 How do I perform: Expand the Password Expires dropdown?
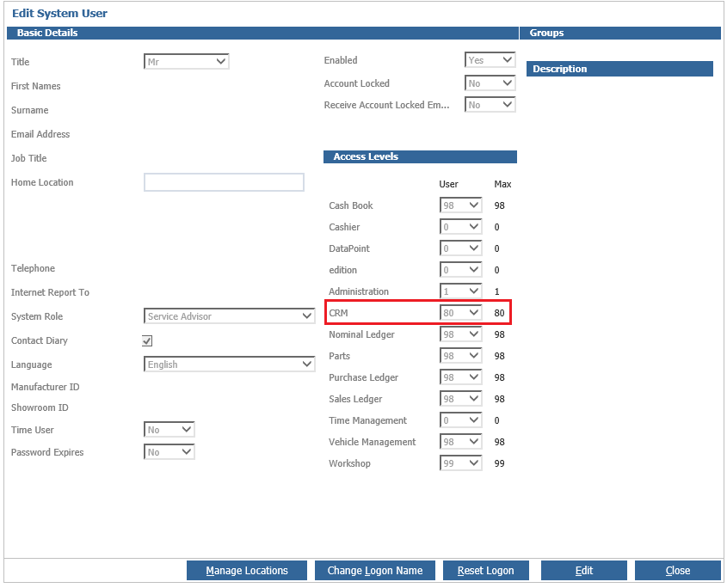click(169, 452)
